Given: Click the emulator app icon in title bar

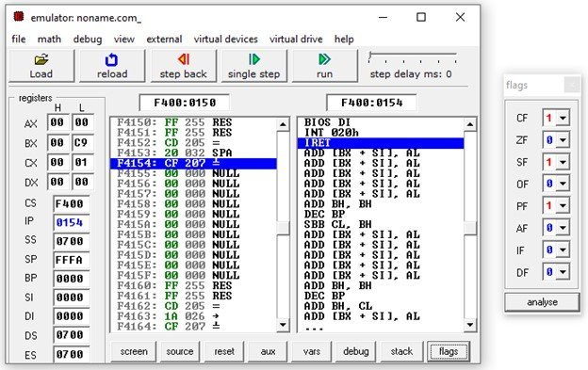Looking at the screenshot, I should tap(19, 17).
